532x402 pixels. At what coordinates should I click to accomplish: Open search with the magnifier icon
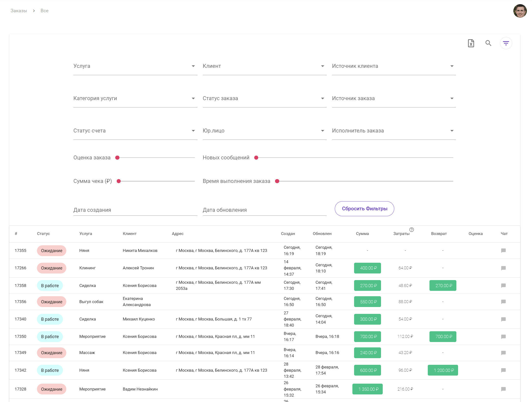tap(488, 43)
